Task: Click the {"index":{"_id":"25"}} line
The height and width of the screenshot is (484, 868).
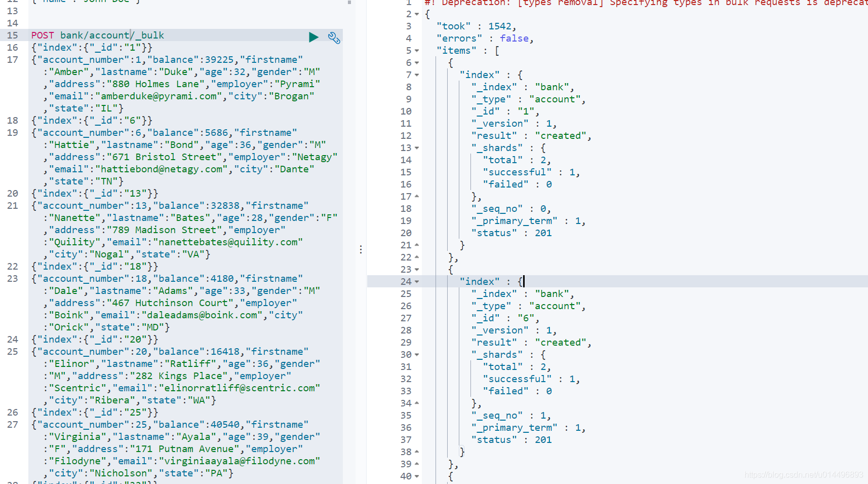Action: (x=95, y=412)
